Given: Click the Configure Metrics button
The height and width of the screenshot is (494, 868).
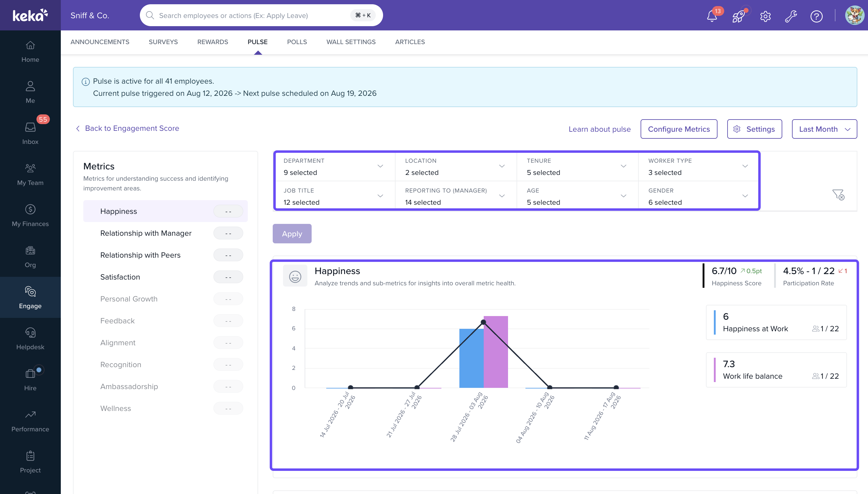Looking at the screenshot, I should point(679,129).
